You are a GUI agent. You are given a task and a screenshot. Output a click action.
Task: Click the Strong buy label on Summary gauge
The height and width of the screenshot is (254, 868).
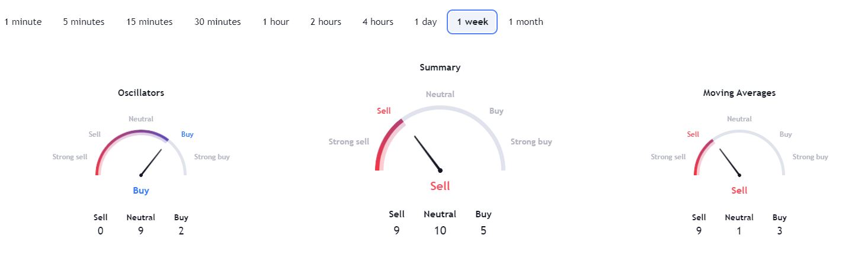point(531,142)
